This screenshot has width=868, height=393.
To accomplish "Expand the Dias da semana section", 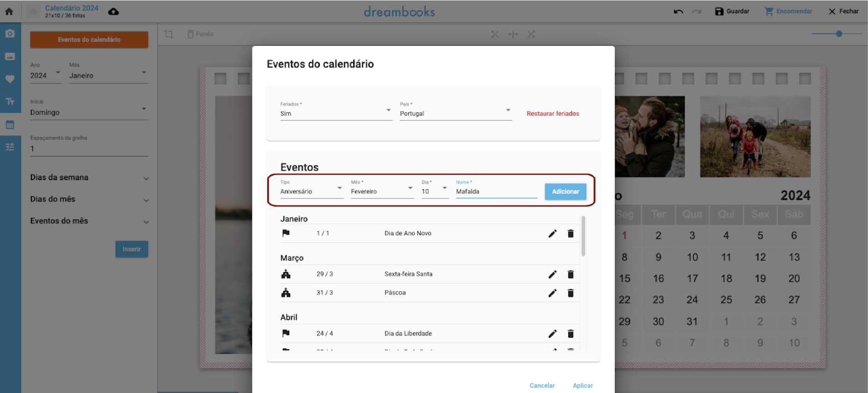I will pyautogui.click(x=89, y=178).
